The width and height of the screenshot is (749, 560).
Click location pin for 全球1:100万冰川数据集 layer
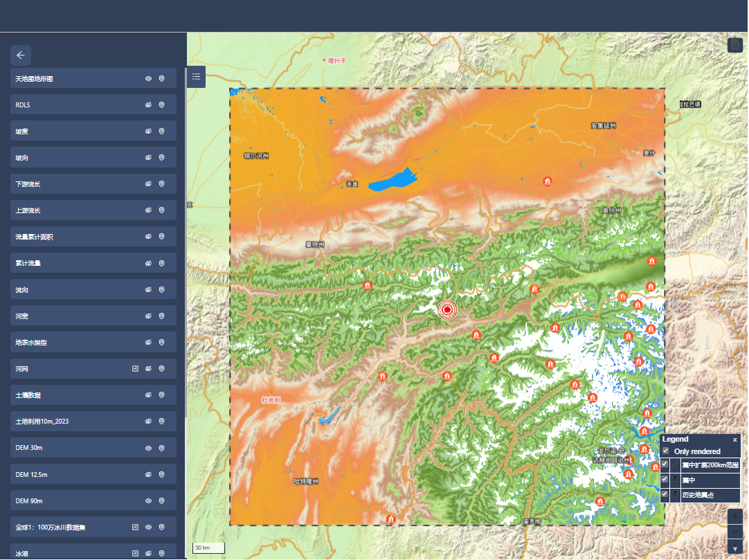pyautogui.click(x=162, y=527)
